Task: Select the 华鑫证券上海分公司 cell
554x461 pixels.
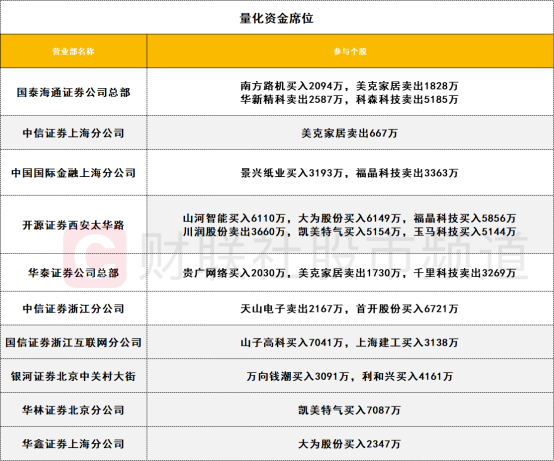Action: [73, 444]
